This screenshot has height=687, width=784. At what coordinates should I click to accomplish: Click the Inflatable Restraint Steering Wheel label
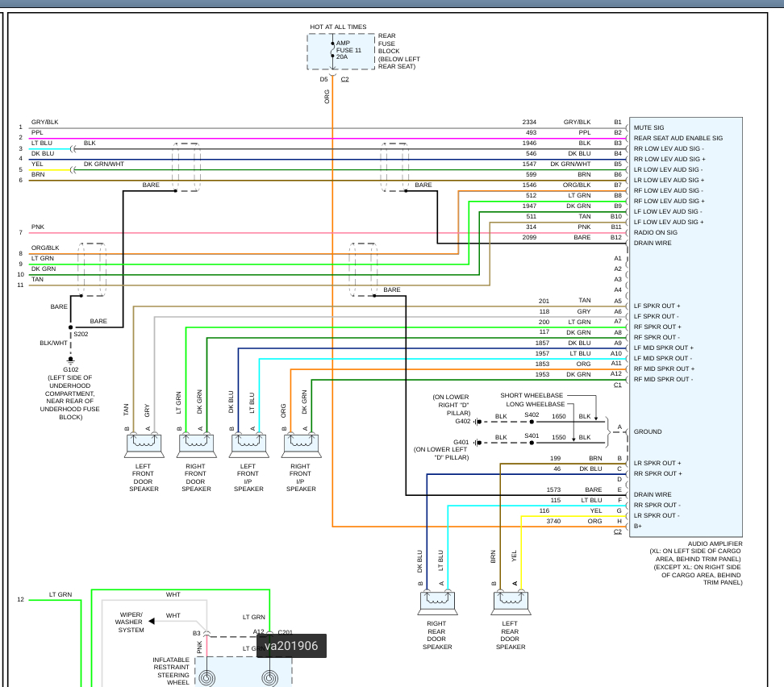[x=171, y=671]
